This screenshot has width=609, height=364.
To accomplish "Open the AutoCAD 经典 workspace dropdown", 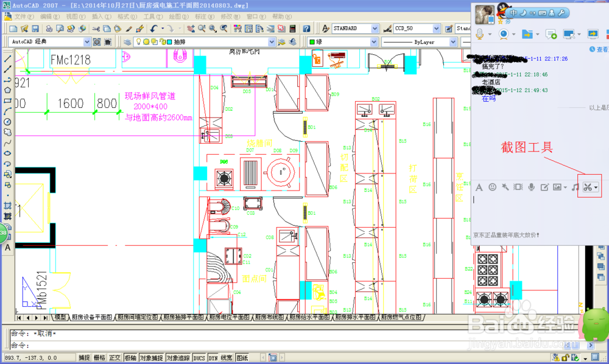I will (86, 42).
